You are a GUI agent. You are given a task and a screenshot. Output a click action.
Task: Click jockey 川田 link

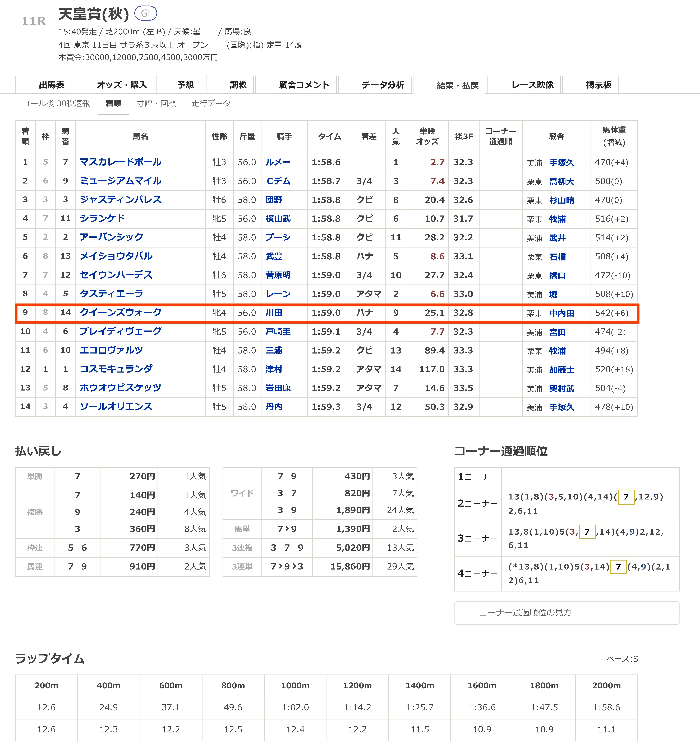(x=274, y=313)
